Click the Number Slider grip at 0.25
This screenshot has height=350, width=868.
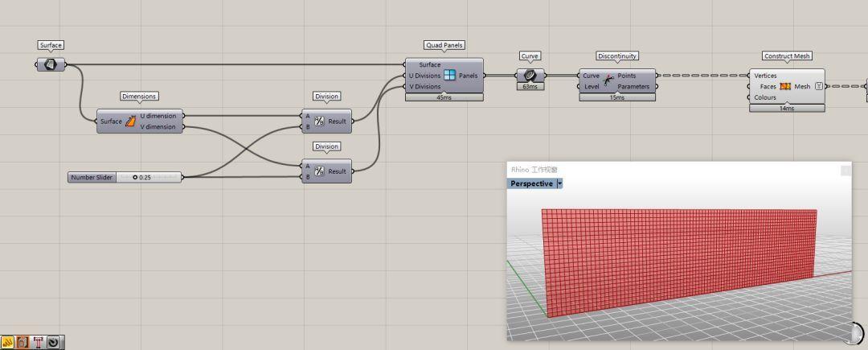tap(134, 177)
